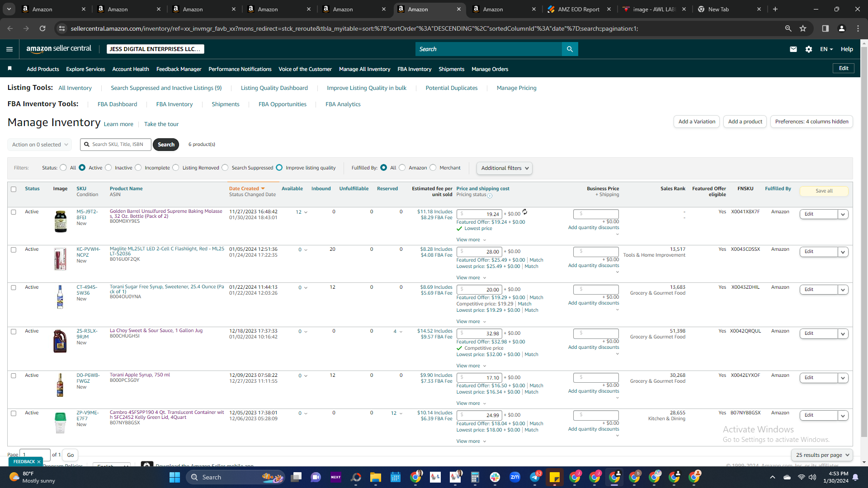Click the price refresh icon on Golden Barrel row

pyautogui.click(x=525, y=212)
